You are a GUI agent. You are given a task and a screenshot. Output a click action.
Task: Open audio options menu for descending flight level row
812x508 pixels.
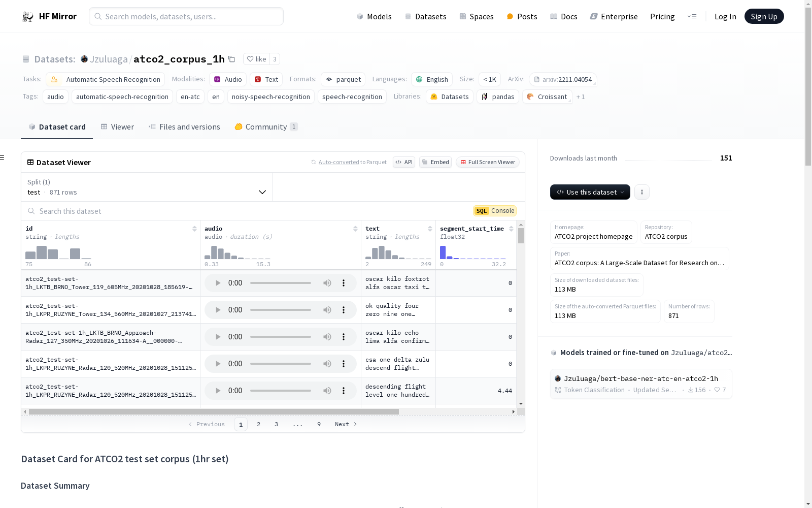(344, 391)
